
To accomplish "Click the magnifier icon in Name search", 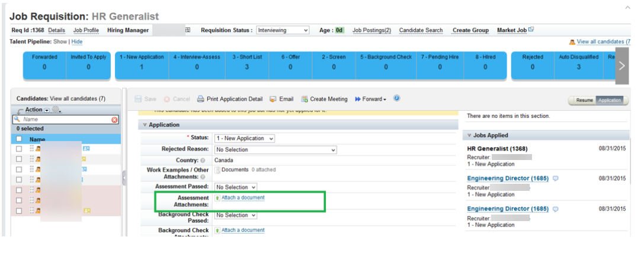I will [17, 119].
